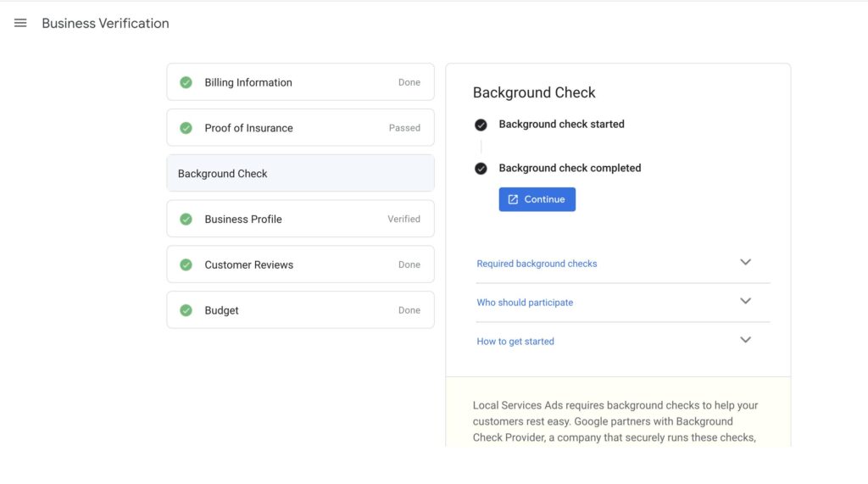Click the blue Continue button
868x484 pixels.
pyautogui.click(x=537, y=199)
